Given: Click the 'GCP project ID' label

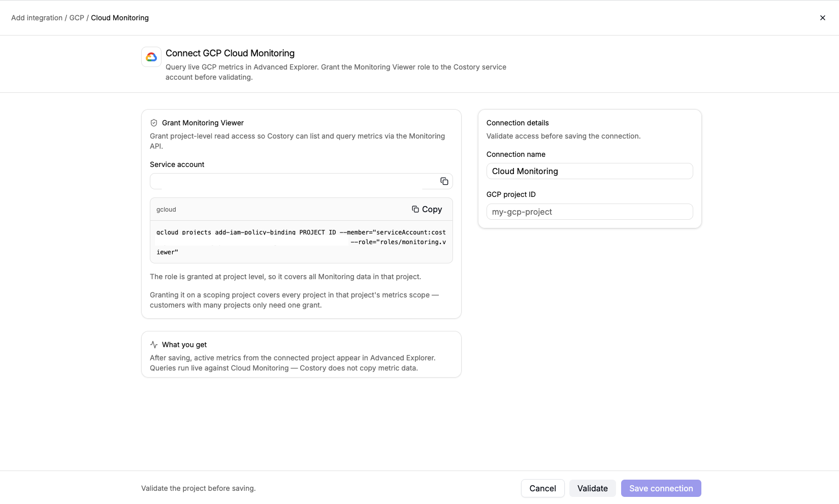Looking at the screenshot, I should tap(511, 194).
